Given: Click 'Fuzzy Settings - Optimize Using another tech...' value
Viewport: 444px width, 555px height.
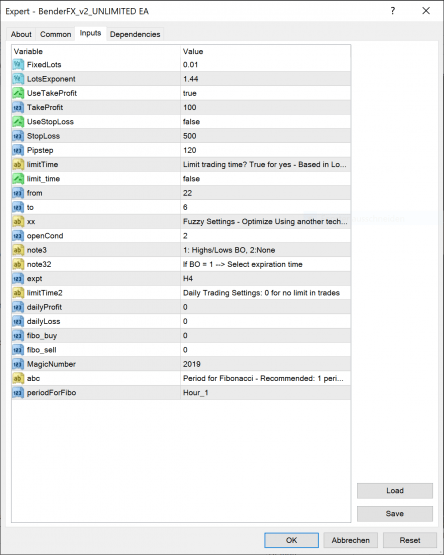Looking at the screenshot, I should coord(266,222).
